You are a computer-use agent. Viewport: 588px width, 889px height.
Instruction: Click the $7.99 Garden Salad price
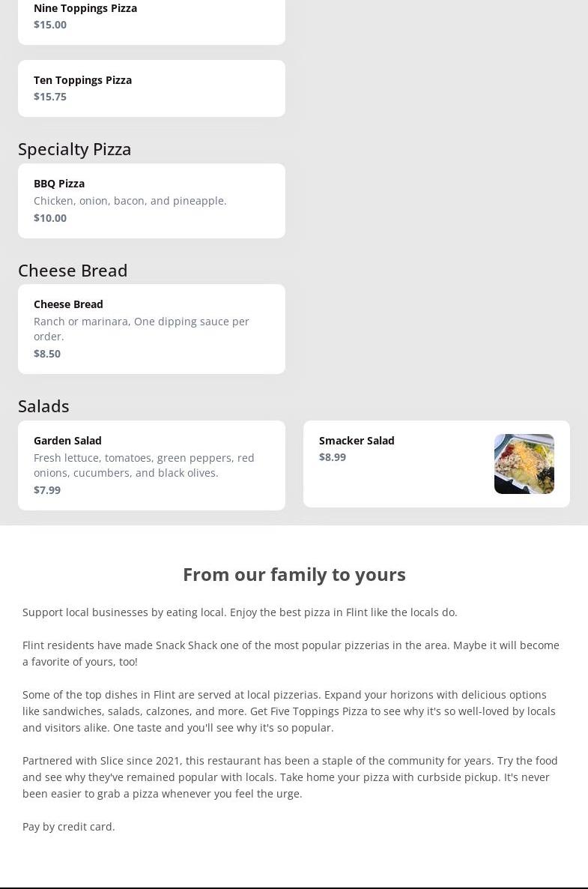pos(47,490)
